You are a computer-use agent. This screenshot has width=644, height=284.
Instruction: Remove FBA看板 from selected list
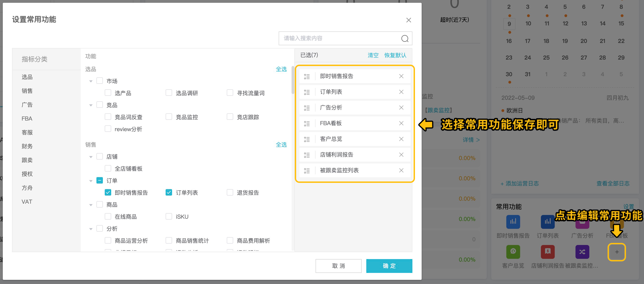pyautogui.click(x=401, y=123)
